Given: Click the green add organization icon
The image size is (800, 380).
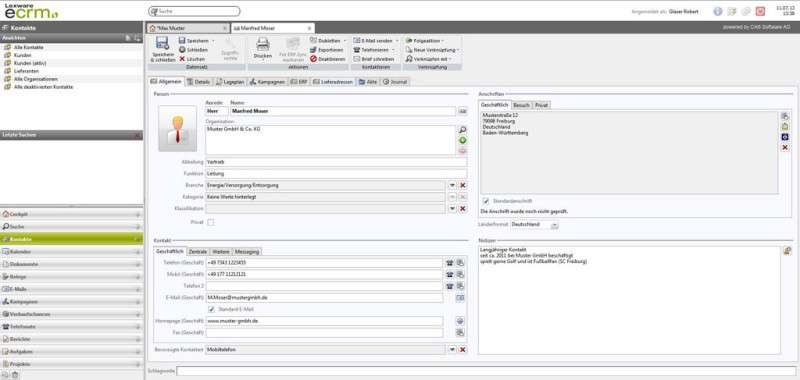Looking at the screenshot, I should [x=462, y=140].
